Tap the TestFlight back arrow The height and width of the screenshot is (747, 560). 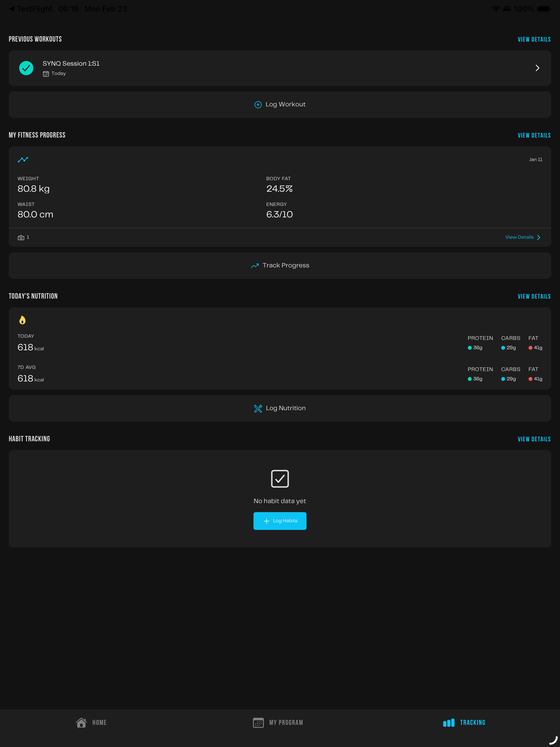point(12,9)
